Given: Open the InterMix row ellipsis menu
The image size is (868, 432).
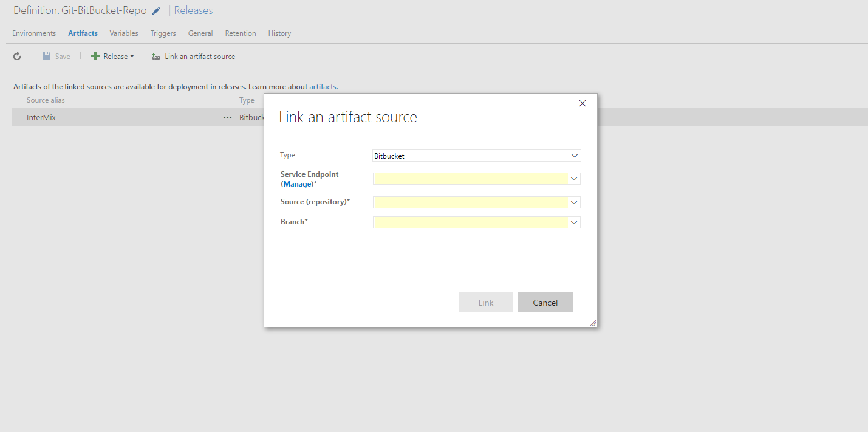Looking at the screenshot, I should click(227, 118).
